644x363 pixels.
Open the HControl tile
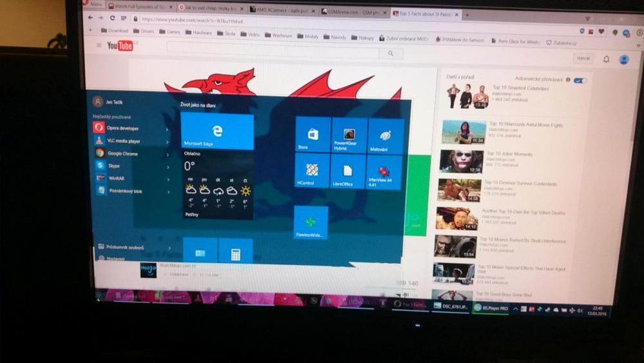[312, 171]
